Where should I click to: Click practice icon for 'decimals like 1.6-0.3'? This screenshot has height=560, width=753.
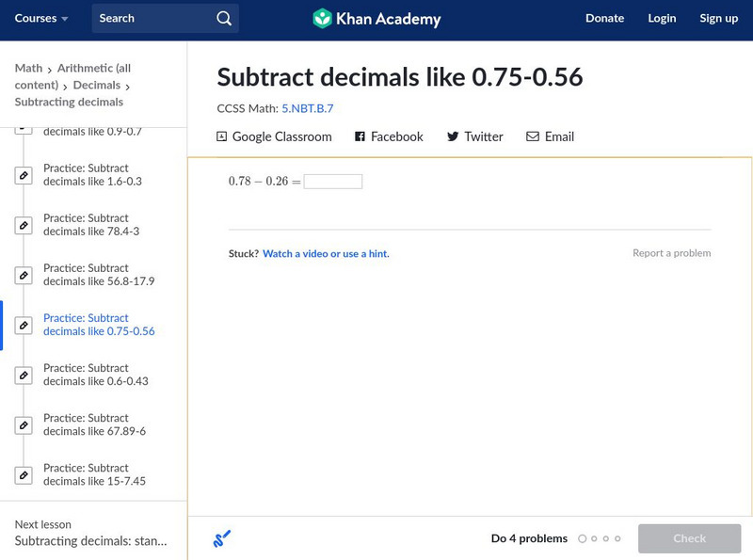(24, 175)
